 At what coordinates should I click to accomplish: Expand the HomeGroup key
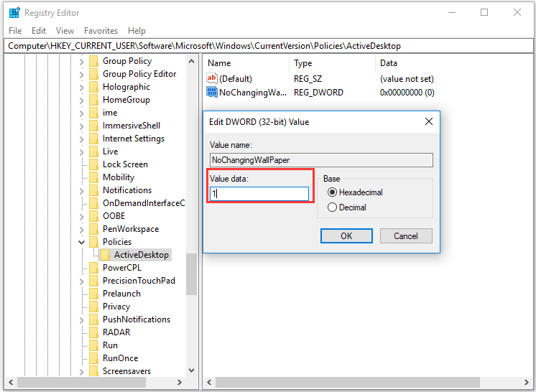(x=81, y=101)
